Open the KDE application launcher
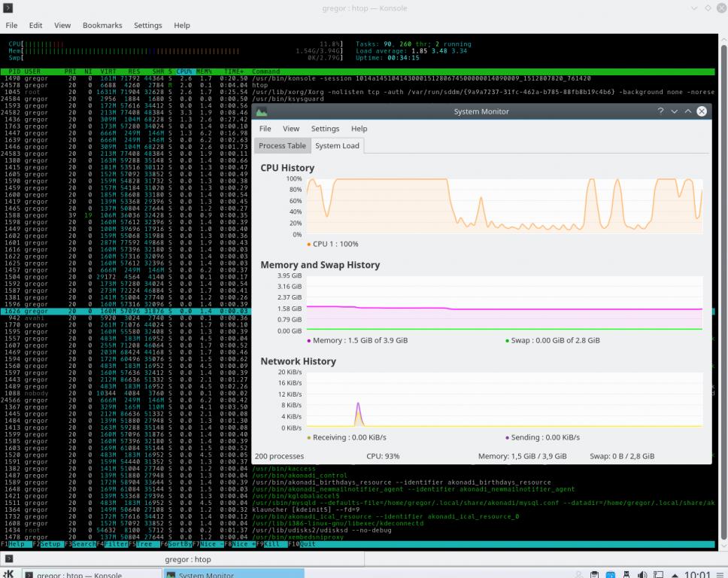 click(8, 574)
